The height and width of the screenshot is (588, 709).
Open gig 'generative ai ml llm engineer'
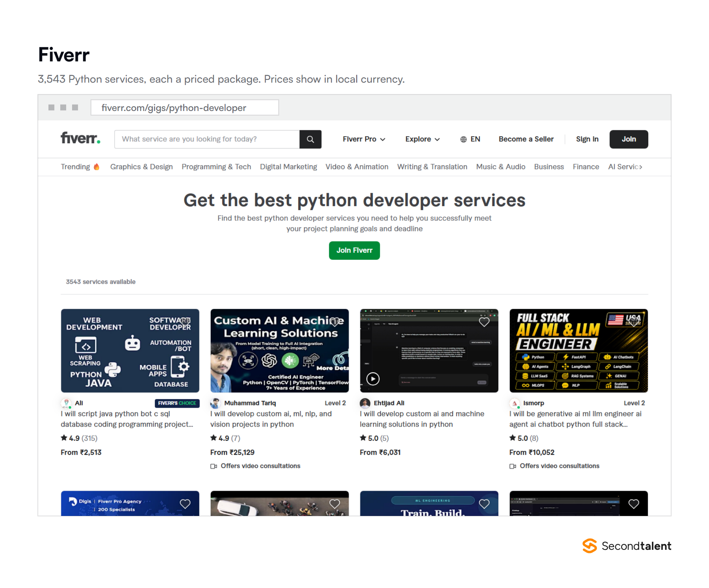(x=575, y=419)
